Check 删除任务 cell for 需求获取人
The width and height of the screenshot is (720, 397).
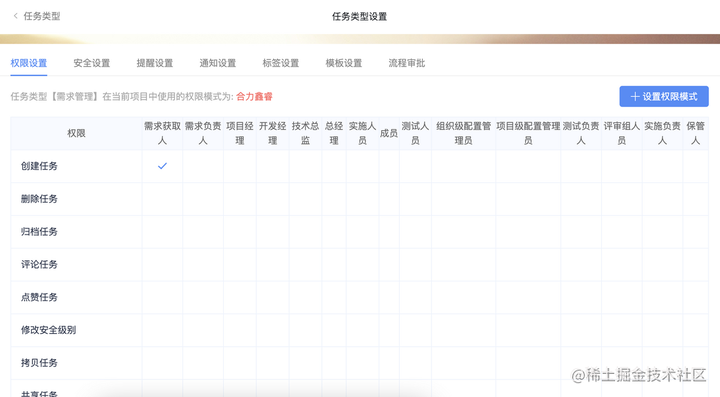coord(162,199)
